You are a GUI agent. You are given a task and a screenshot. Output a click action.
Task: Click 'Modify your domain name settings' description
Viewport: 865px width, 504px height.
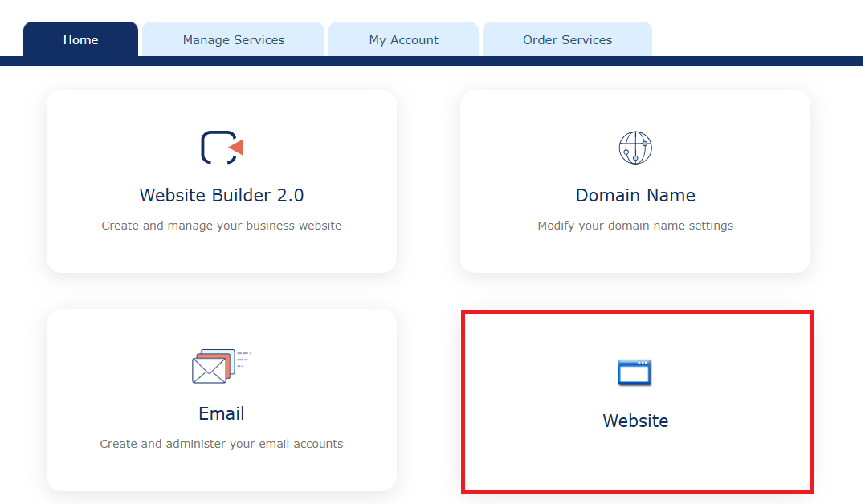pos(635,226)
